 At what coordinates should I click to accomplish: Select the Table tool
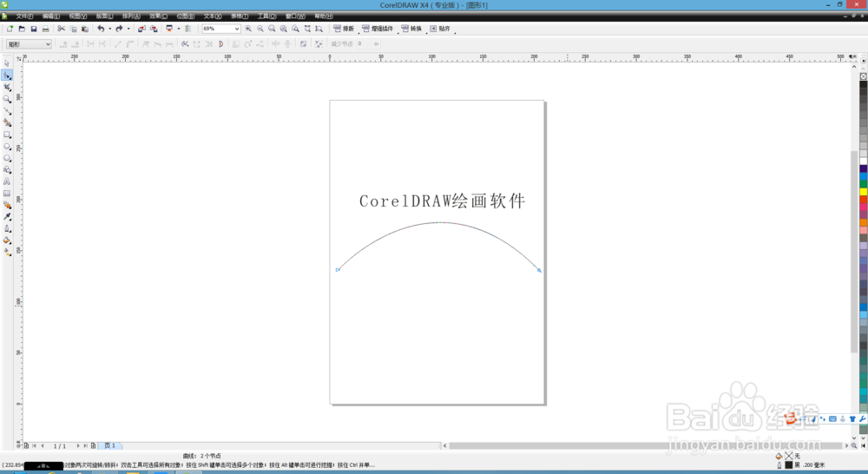click(7, 194)
